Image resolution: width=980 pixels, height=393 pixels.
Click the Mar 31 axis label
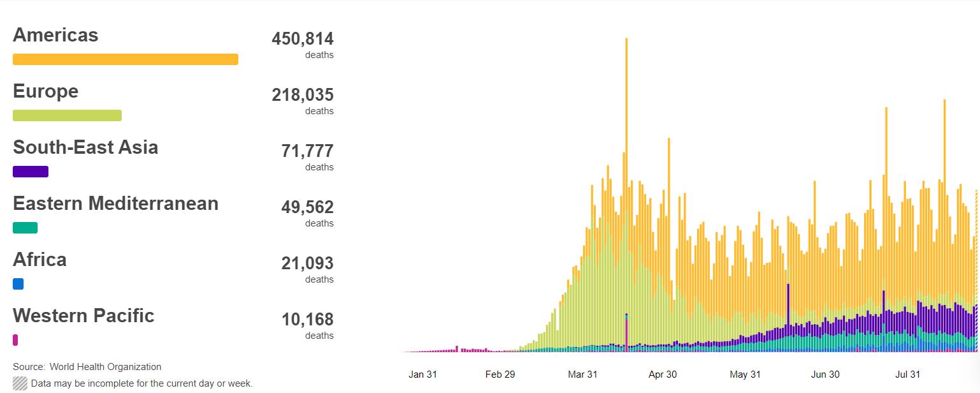coord(582,374)
